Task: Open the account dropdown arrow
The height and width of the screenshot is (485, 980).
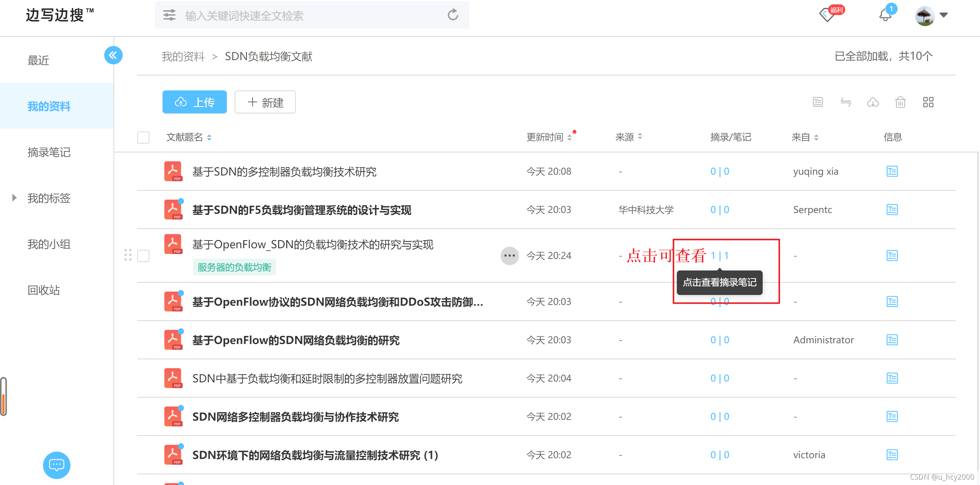Action: pyautogui.click(x=944, y=15)
